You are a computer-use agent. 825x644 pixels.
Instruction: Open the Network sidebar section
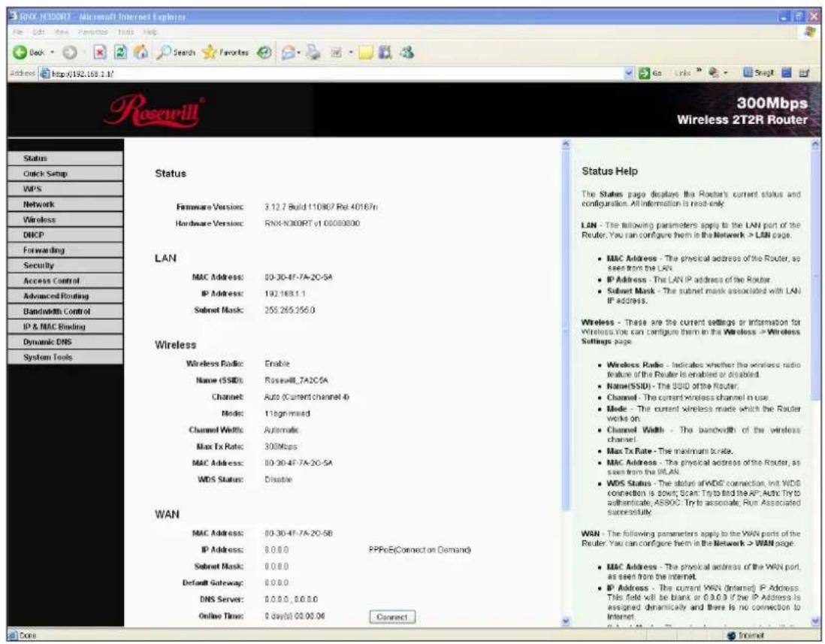pos(65,204)
